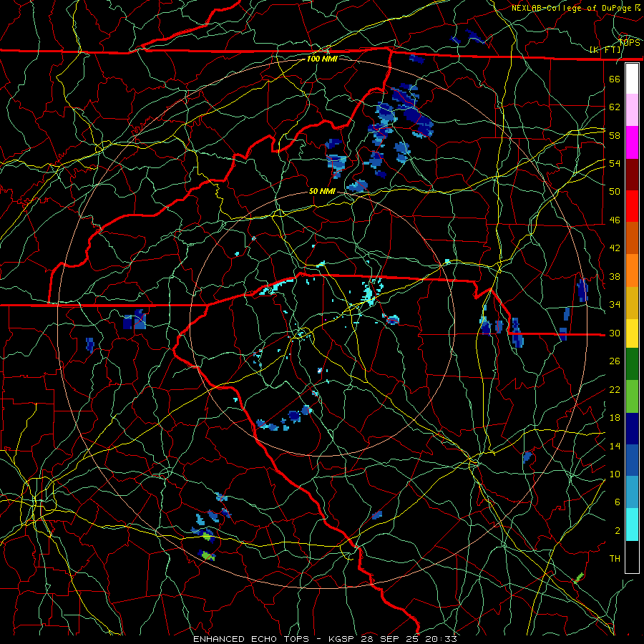Image resolution: width=644 pixels, height=644 pixels.
Task: Click the legend value "42"
Action: pyautogui.click(x=615, y=248)
